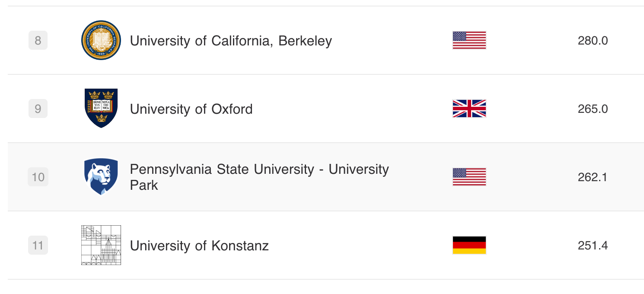The height and width of the screenshot is (294, 644).
Task: Click US flag in Berkeley row
Action: pyautogui.click(x=469, y=40)
